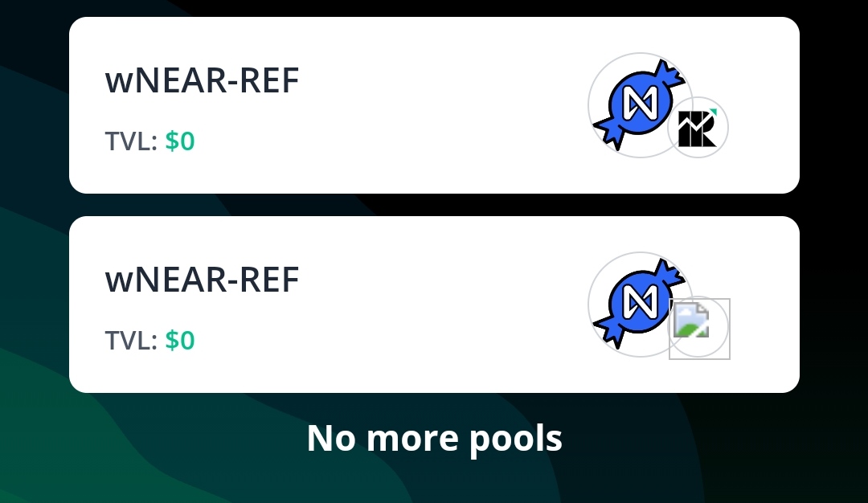Open the first wNEAR-REF pool title
868x503 pixels.
click(x=202, y=80)
